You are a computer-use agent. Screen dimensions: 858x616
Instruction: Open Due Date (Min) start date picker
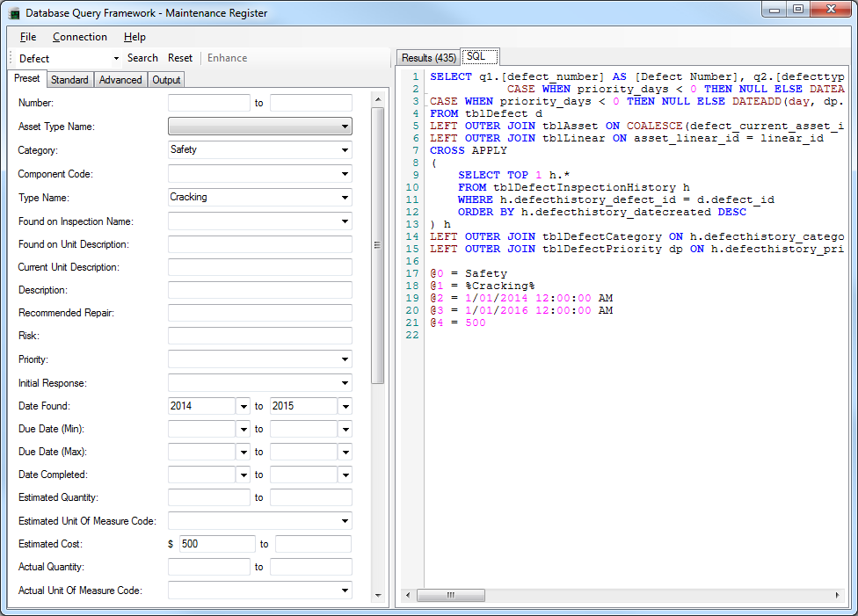pyautogui.click(x=244, y=430)
